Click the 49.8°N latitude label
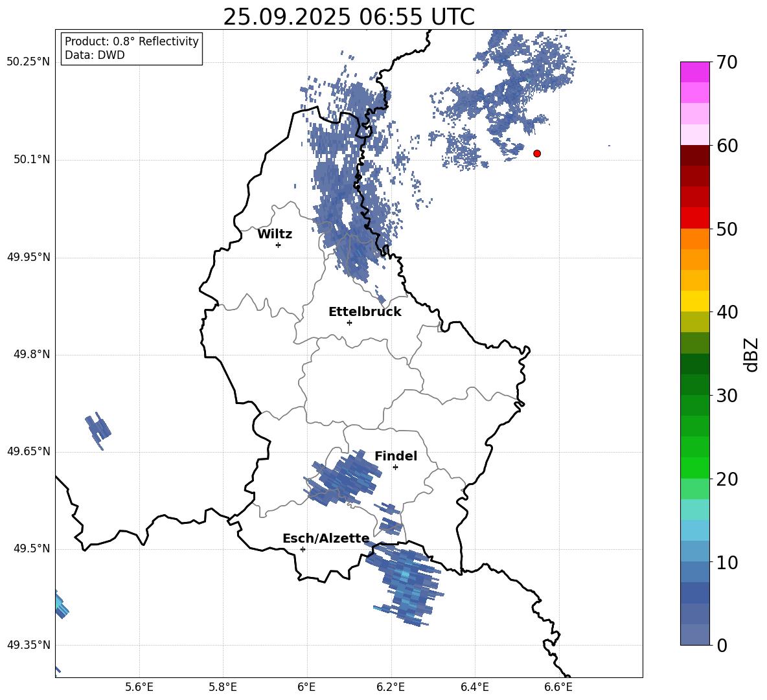Image resolution: width=767 pixels, height=700 pixels. click(x=32, y=354)
